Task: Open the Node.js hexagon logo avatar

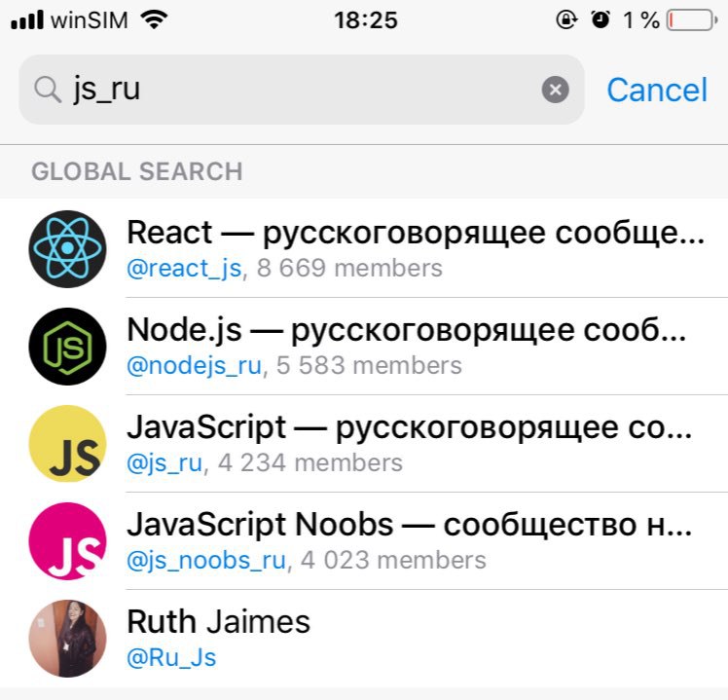Action: click(67, 347)
